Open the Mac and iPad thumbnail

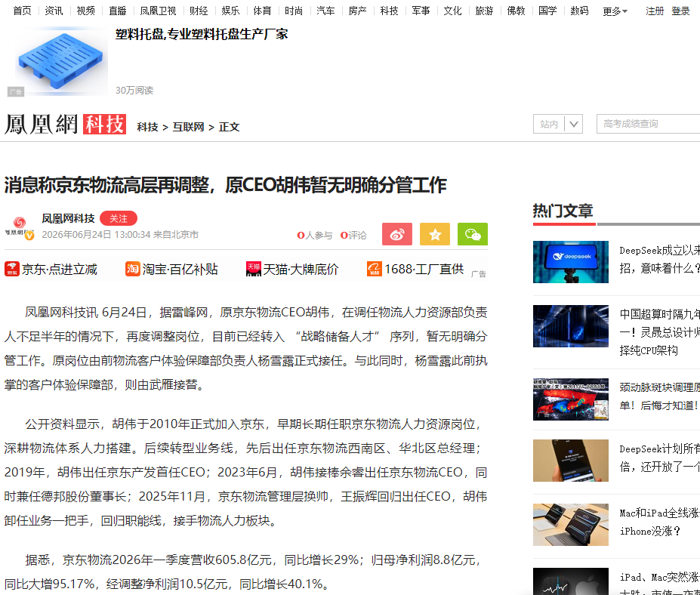point(571,525)
